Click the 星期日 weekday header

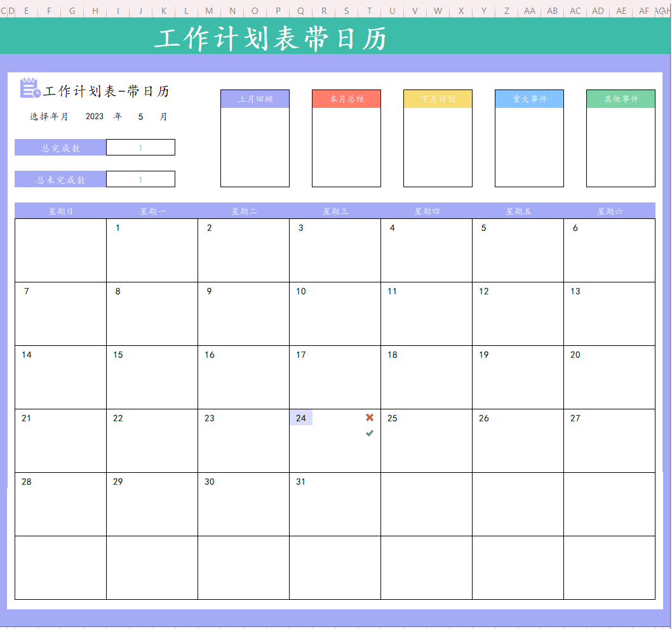(60, 210)
